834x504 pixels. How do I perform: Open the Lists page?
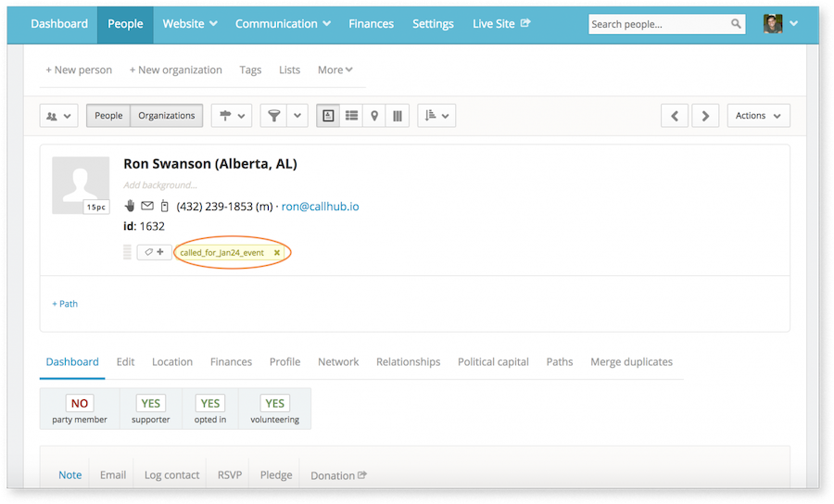coord(289,69)
